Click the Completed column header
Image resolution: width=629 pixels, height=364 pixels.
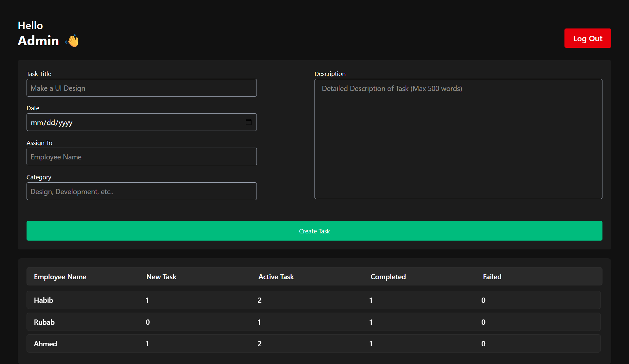(388, 277)
